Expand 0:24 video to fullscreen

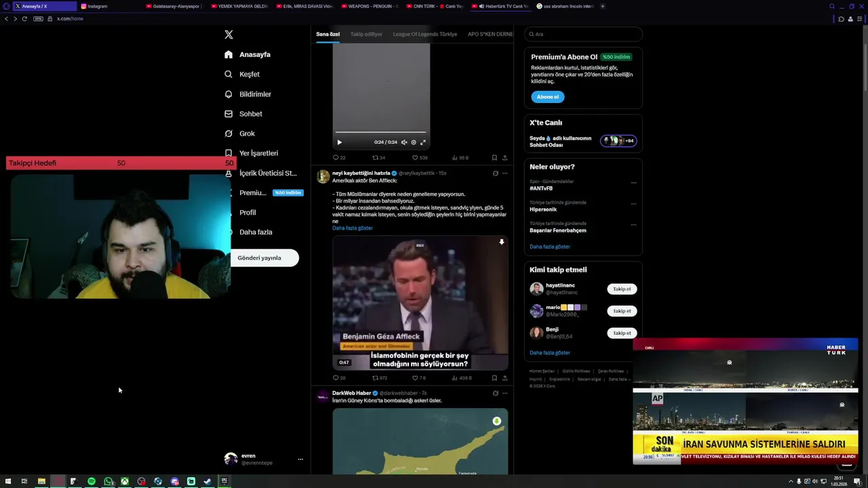(423, 142)
